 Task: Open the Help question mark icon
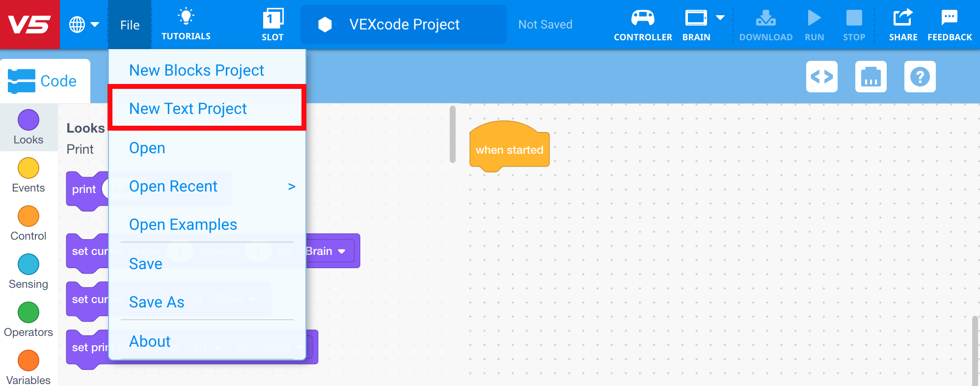point(920,77)
